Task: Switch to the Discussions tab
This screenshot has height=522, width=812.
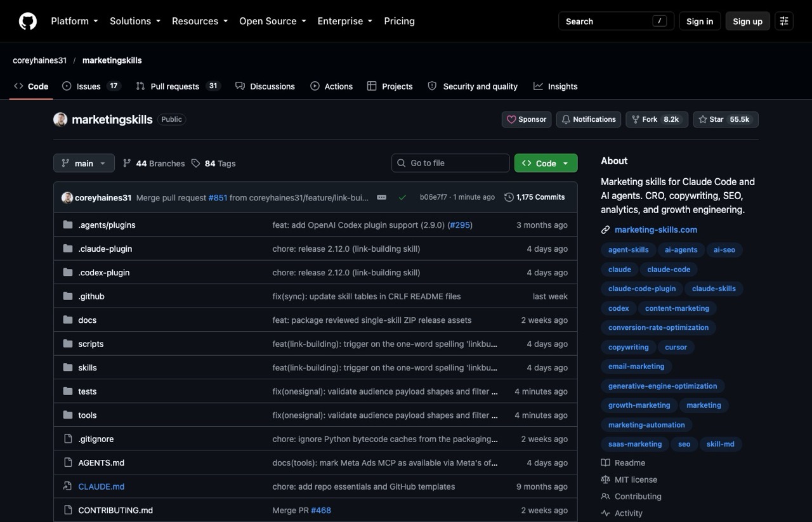Action: pyautogui.click(x=265, y=86)
